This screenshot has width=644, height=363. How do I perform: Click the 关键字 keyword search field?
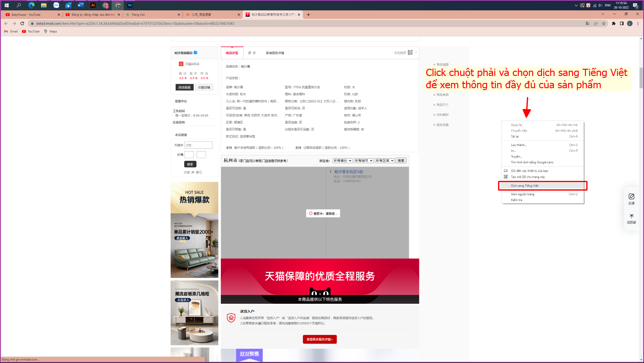[x=198, y=145]
